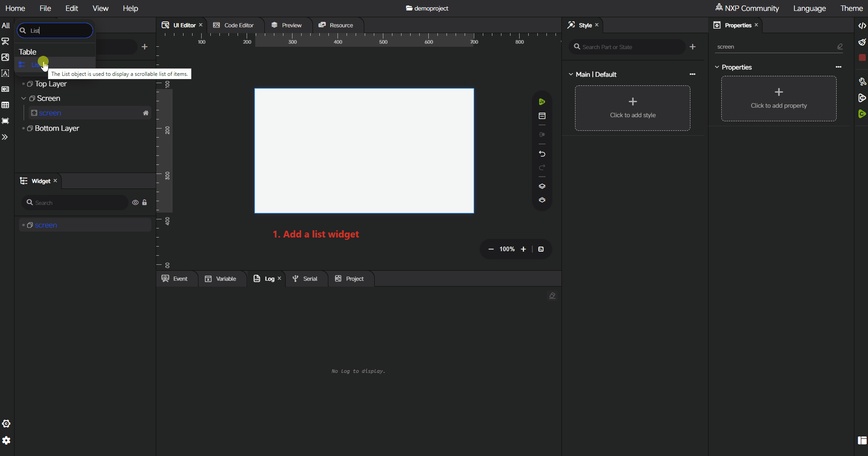The height and width of the screenshot is (456, 868).
Task: Edit the screen name with pencil icon
Action: coord(840,46)
